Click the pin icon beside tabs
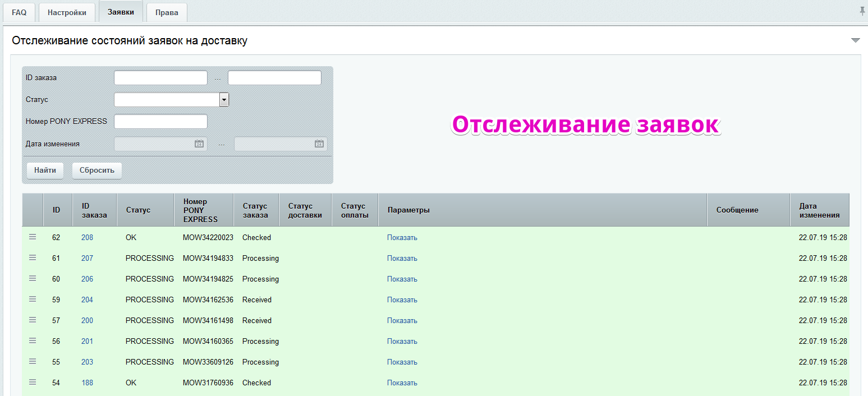Screen dimensions: 868x396 pos(862,11)
